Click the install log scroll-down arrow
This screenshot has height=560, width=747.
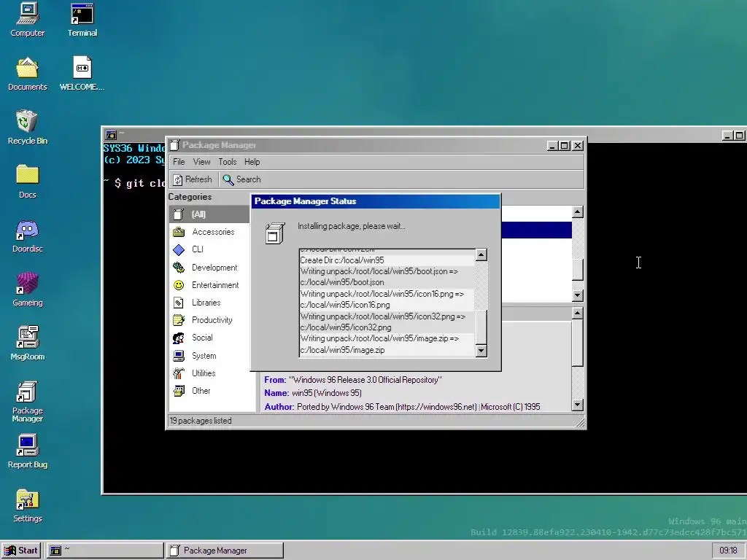click(x=481, y=351)
